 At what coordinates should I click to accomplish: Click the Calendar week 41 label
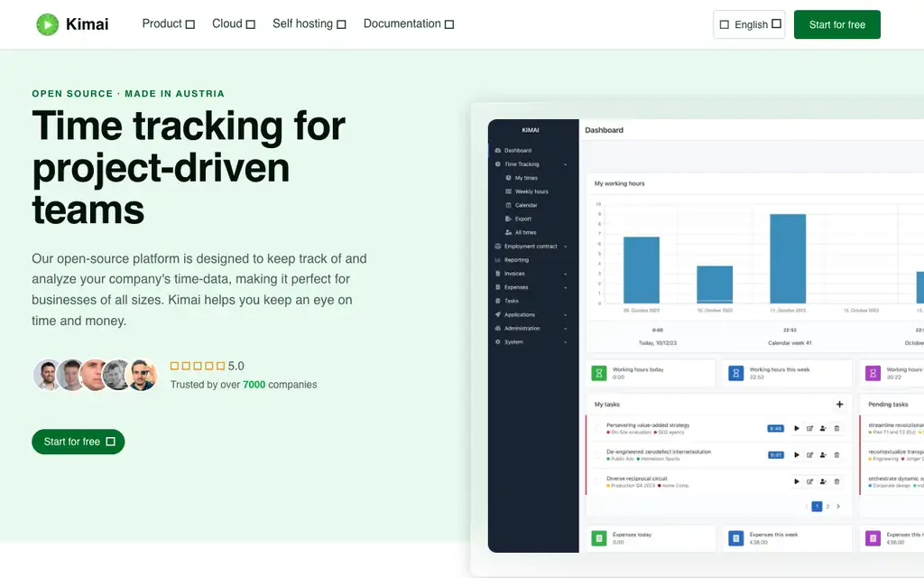[x=790, y=342]
